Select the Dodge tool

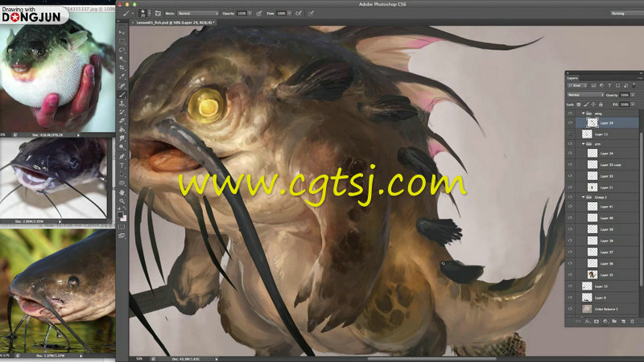[x=122, y=147]
